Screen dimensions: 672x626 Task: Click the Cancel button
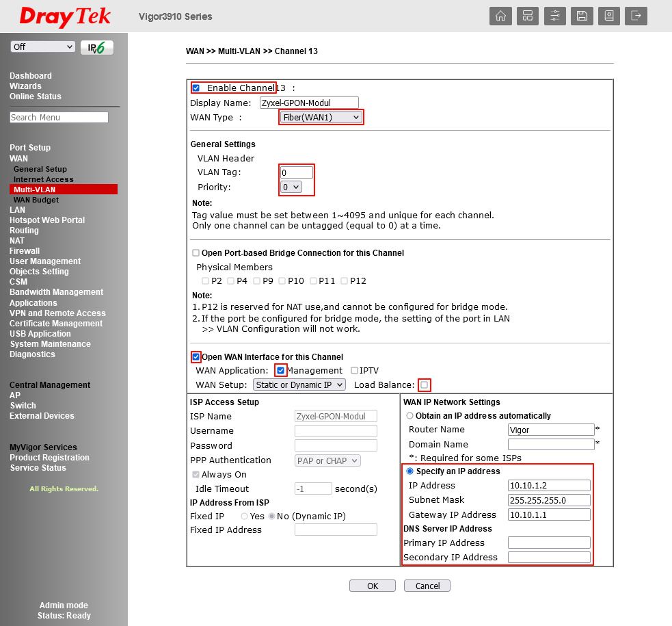[427, 586]
